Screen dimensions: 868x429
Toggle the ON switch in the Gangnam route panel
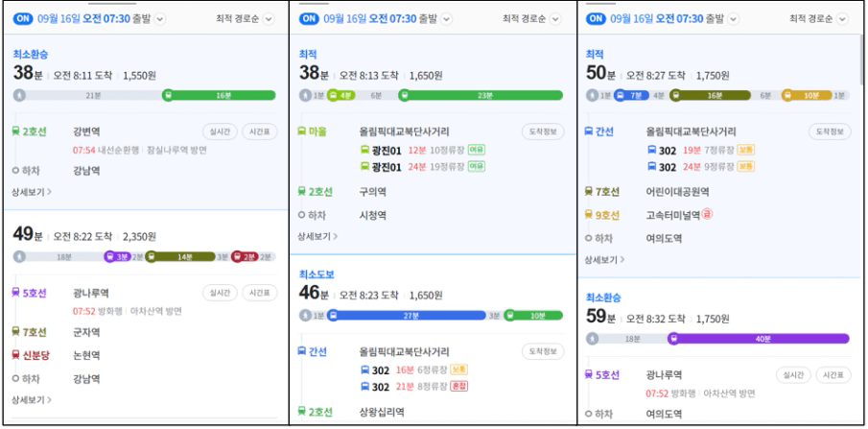coord(23,18)
